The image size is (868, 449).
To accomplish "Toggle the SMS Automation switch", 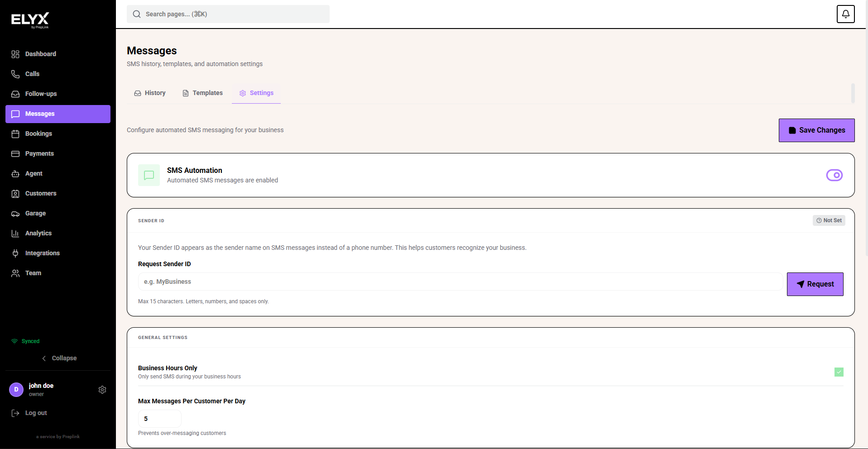I will point(834,175).
